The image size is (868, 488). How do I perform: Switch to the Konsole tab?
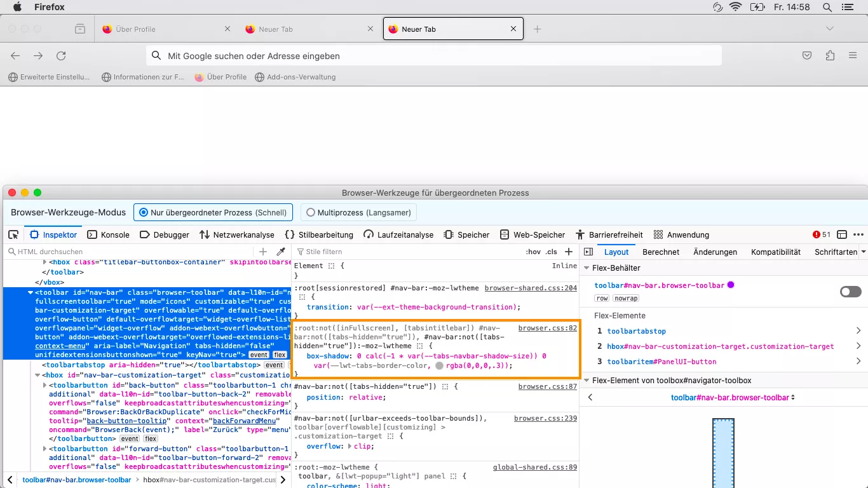[x=109, y=234]
